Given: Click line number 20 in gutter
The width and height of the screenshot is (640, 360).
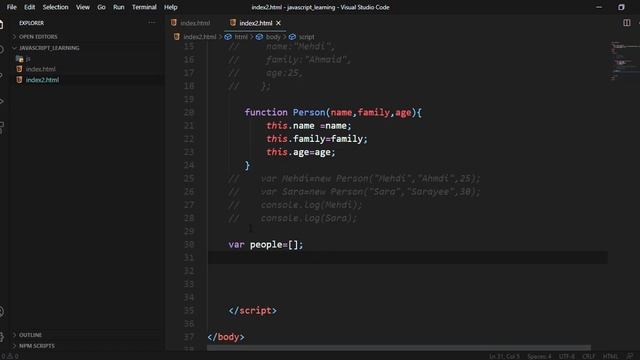Looking at the screenshot, I should (x=189, y=112).
